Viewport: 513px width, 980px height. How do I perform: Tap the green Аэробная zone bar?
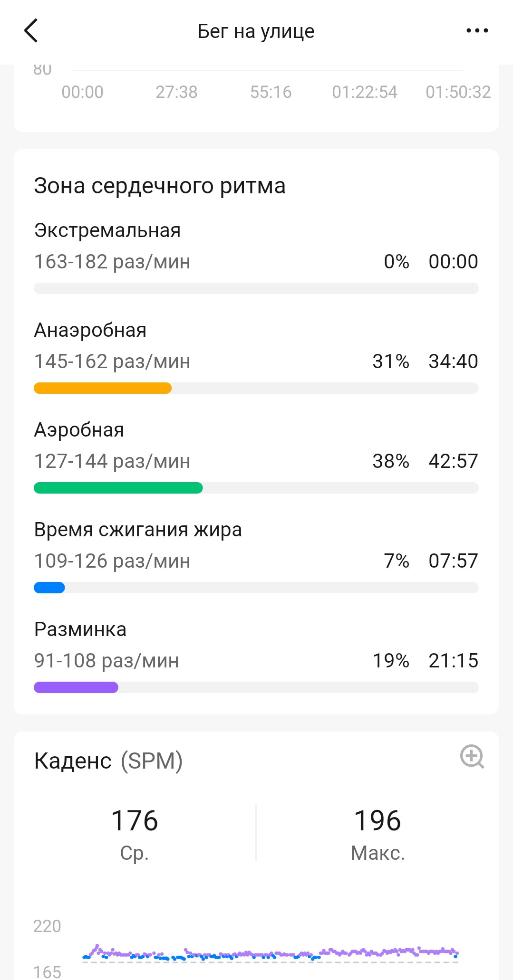tap(118, 488)
